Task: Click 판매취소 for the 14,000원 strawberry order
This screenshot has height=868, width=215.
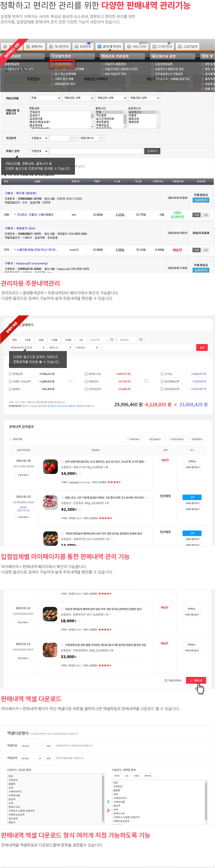Action: pyautogui.click(x=192, y=462)
